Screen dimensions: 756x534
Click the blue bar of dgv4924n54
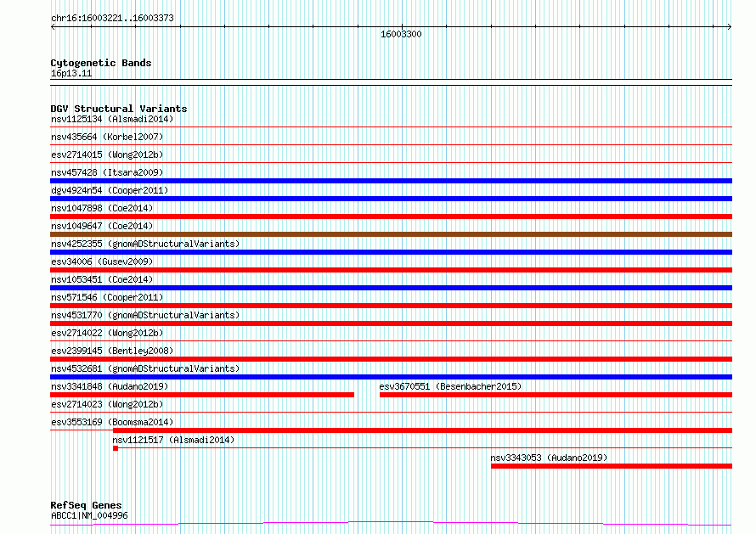tap(391, 199)
